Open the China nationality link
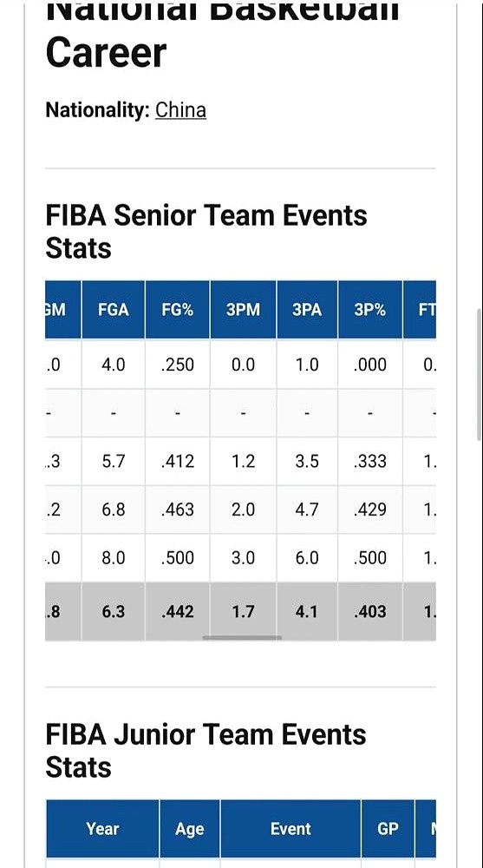The width and height of the screenshot is (483, 868). tap(180, 110)
